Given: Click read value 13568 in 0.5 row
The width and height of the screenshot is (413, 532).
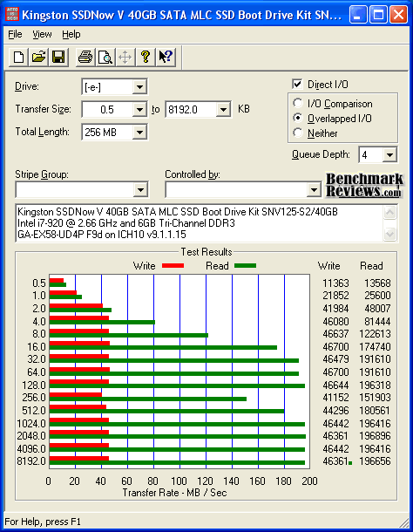Looking at the screenshot, I should [377, 283].
